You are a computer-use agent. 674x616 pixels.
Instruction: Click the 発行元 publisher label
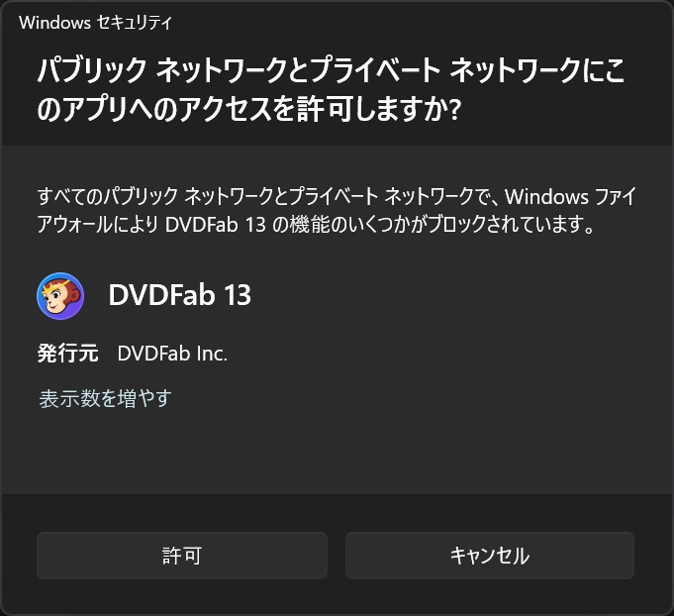pos(68,354)
